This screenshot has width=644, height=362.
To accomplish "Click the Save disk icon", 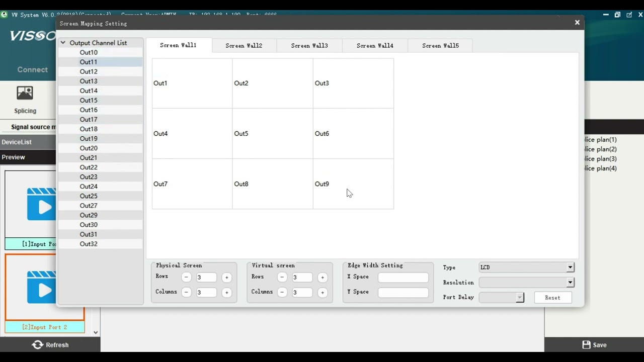I will (x=586, y=345).
